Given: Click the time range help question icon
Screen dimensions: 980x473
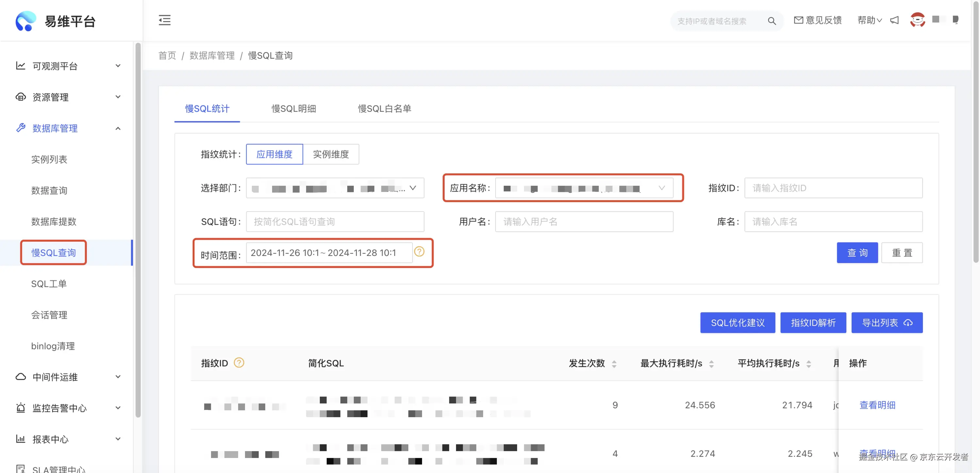Looking at the screenshot, I should click(x=419, y=252).
